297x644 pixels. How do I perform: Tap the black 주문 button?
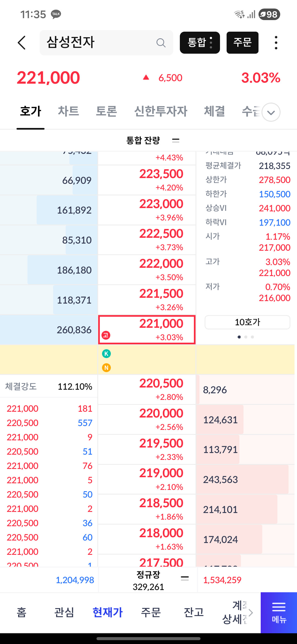(x=243, y=43)
